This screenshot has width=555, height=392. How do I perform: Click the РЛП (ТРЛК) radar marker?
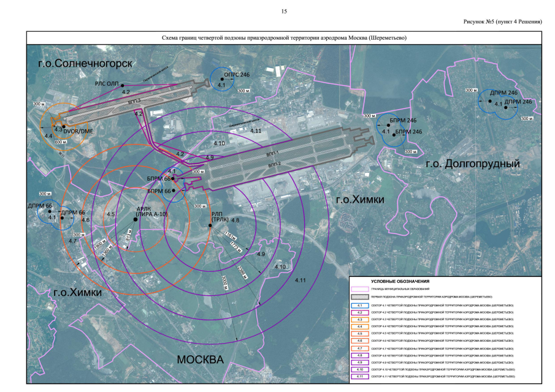point(210,225)
